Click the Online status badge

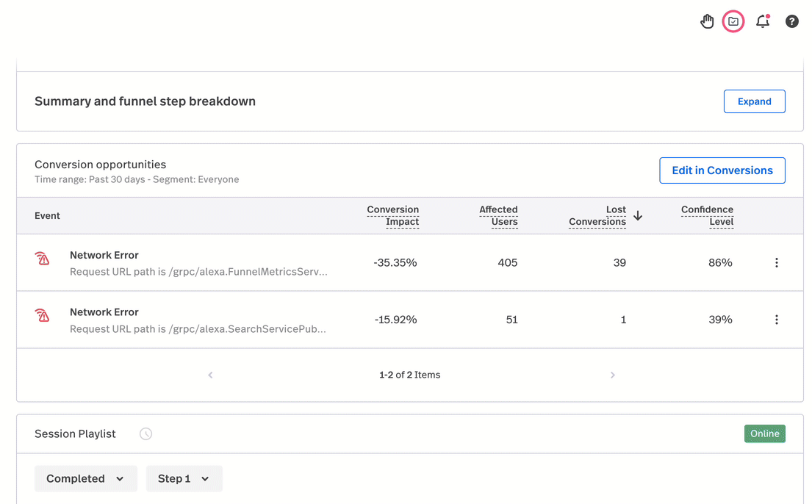pos(764,433)
